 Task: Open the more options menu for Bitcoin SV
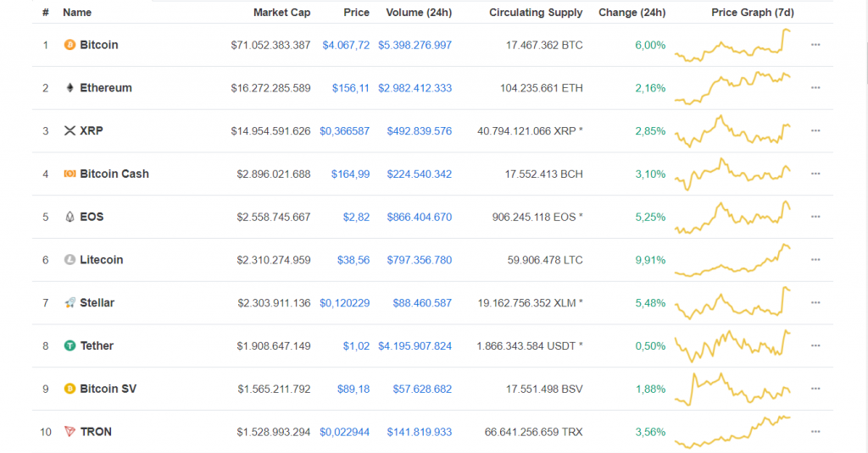pos(815,389)
